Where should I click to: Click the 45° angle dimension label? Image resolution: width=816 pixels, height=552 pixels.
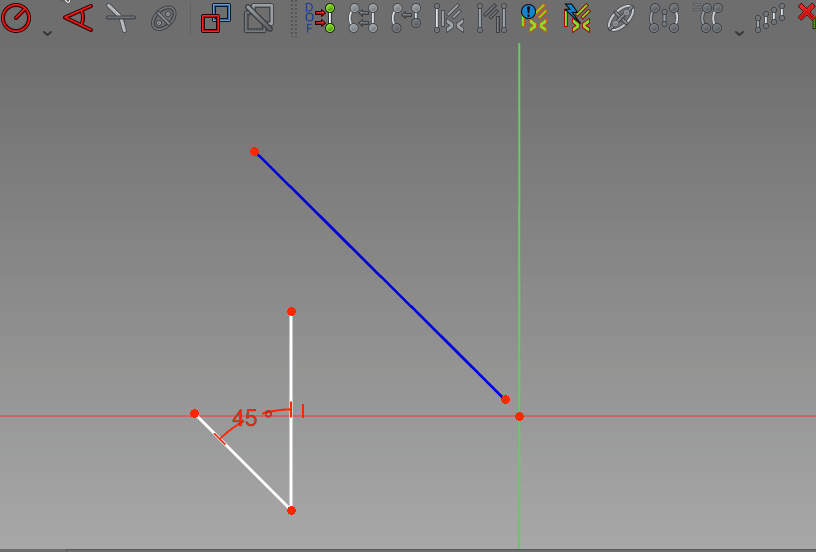click(x=245, y=419)
